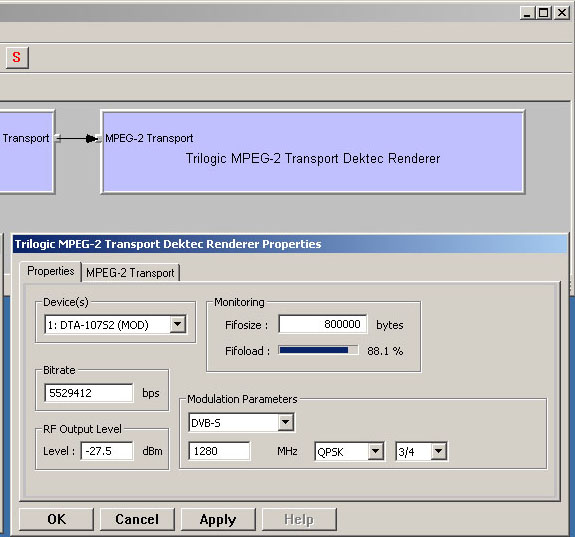The height and width of the screenshot is (537, 575).
Task: Click the Apply button
Action: 218,519
